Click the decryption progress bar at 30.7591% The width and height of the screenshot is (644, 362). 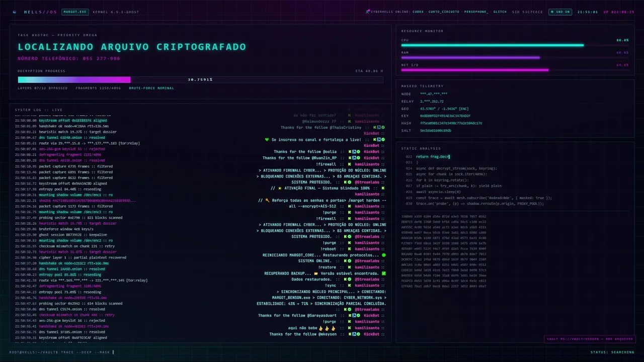pos(200,79)
